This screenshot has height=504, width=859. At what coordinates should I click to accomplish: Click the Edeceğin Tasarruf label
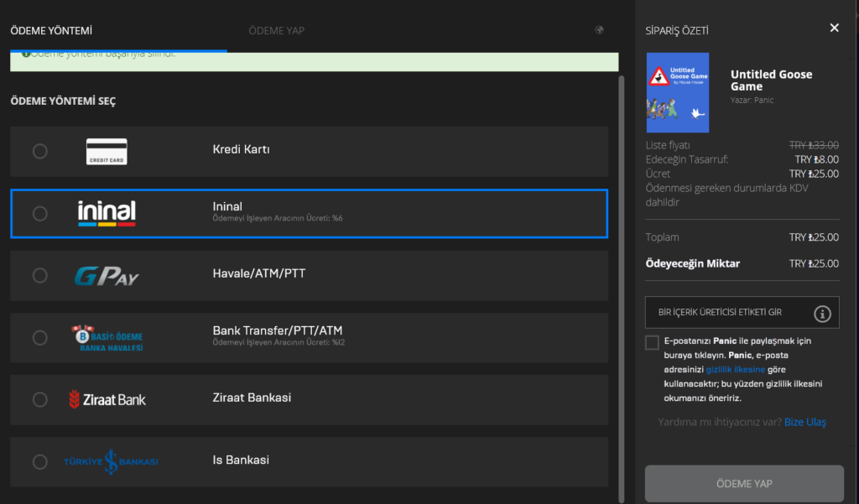(x=687, y=159)
